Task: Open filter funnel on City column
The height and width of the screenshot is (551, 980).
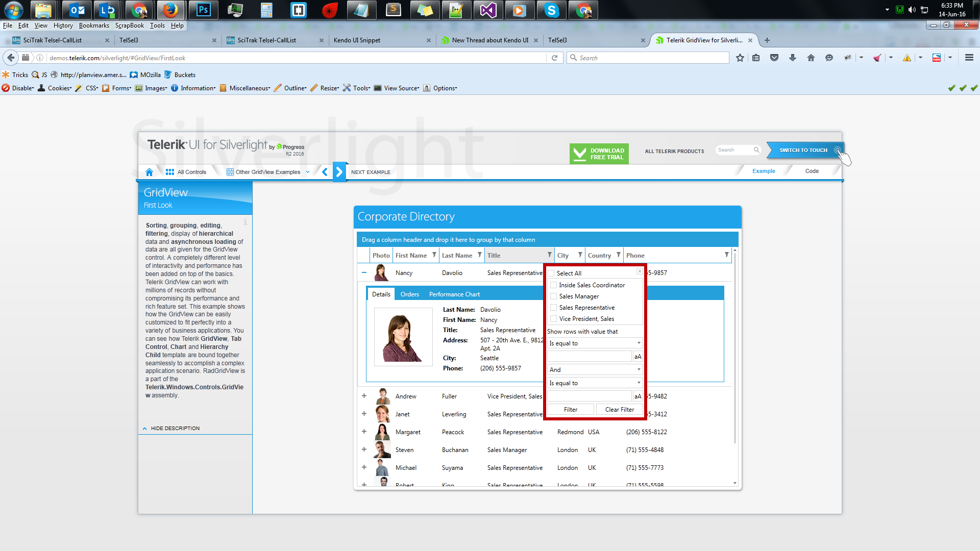Action: [580, 255]
